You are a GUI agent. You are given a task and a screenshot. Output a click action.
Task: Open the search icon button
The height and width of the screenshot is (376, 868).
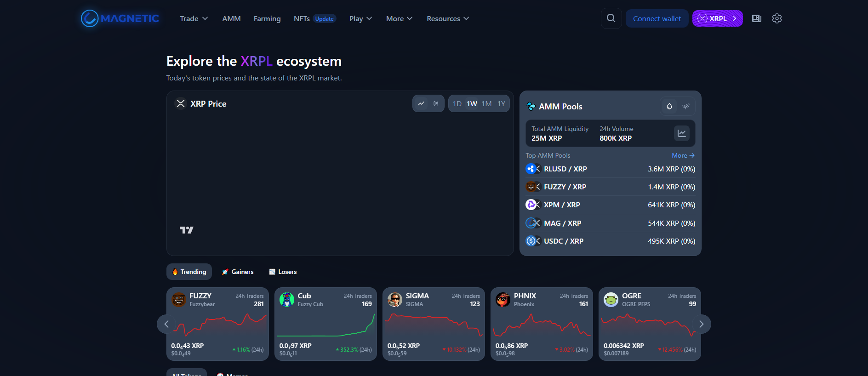coord(611,18)
